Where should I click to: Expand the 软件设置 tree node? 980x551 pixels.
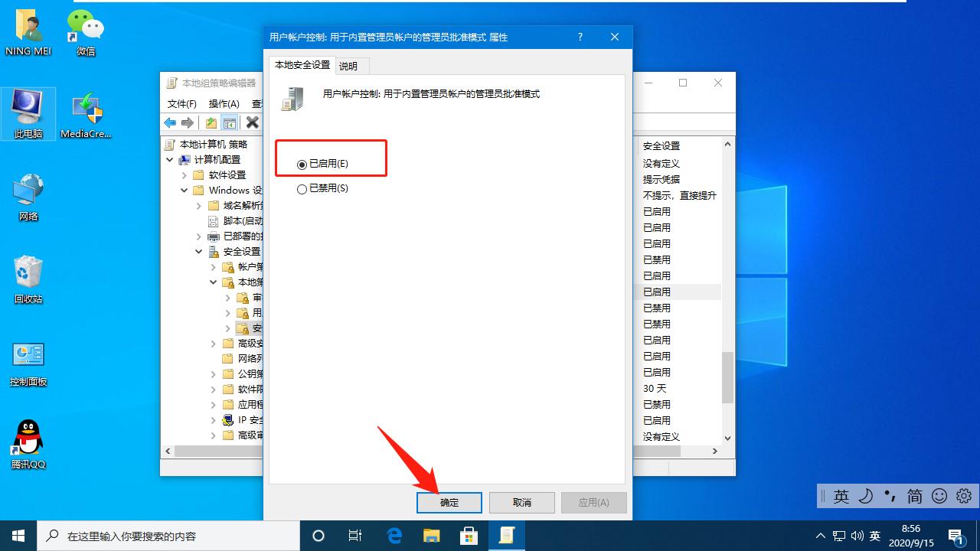click(x=183, y=174)
